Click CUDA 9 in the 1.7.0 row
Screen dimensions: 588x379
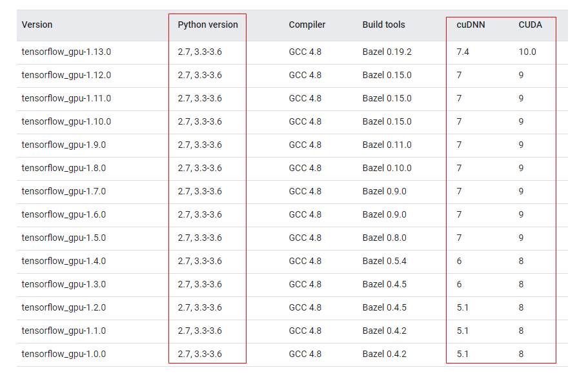pyautogui.click(x=521, y=191)
